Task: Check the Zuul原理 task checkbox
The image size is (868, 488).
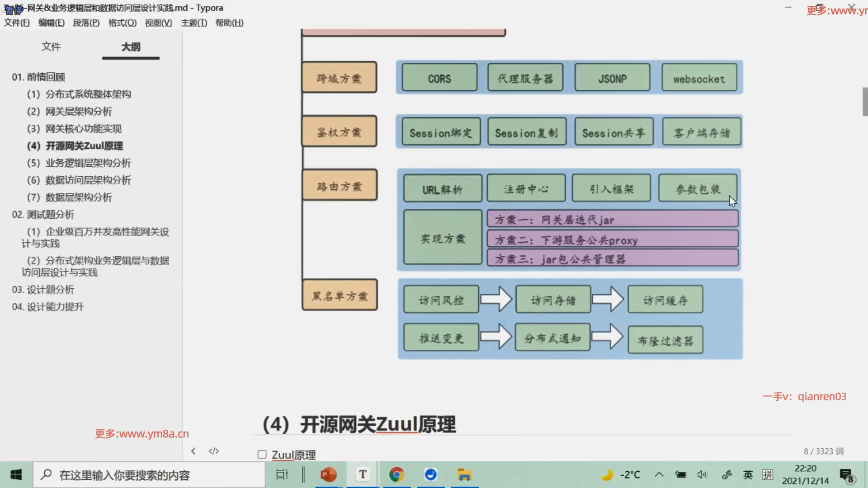Action: [262, 455]
